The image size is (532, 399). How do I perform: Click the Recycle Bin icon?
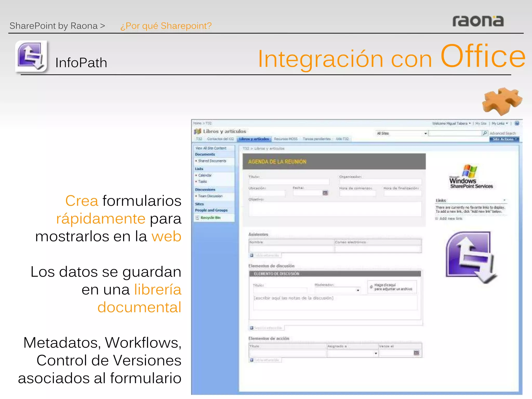point(197,218)
